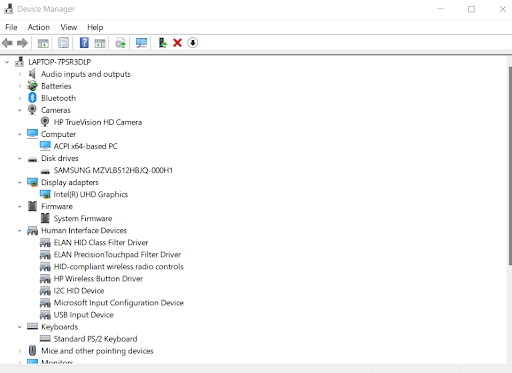This screenshot has width=512, height=373.
Task: Select SAMSUNG MZVLB512HBJQ-000H1 disk drive
Action: point(113,170)
